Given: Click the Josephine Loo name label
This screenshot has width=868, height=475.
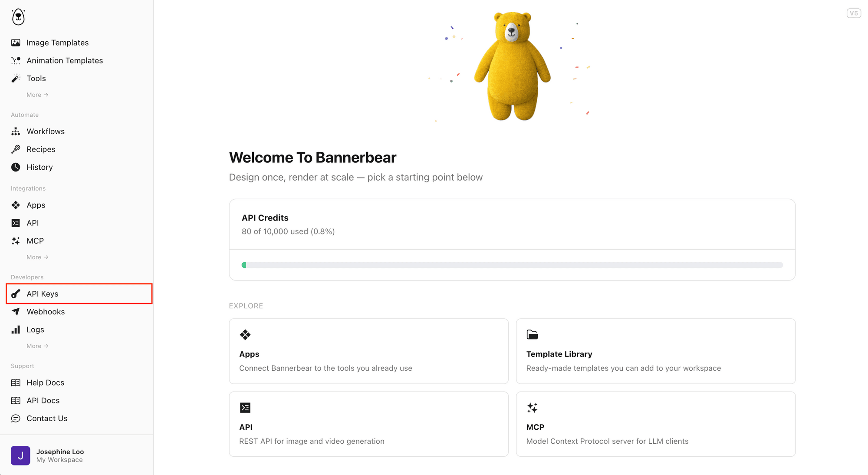Looking at the screenshot, I should (x=60, y=452).
